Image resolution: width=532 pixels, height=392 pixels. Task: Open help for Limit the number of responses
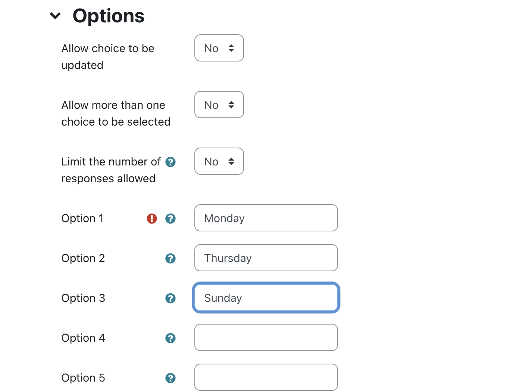pos(170,162)
